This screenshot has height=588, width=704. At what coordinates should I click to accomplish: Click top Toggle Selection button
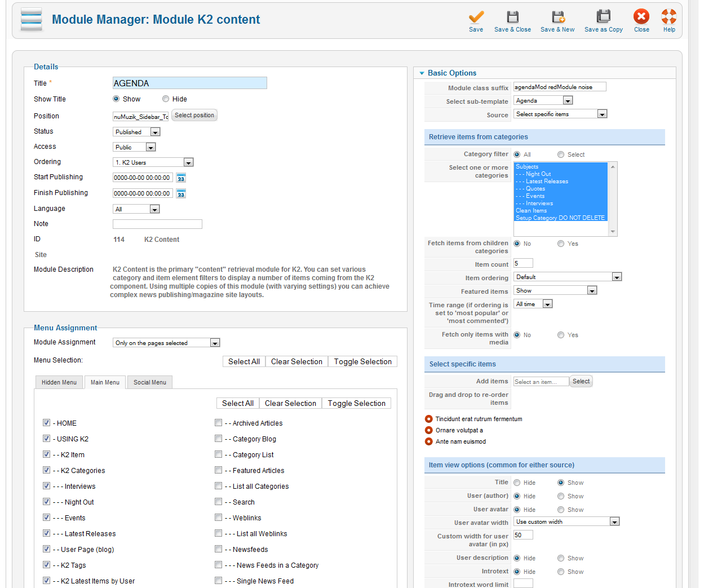tap(363, 361)
